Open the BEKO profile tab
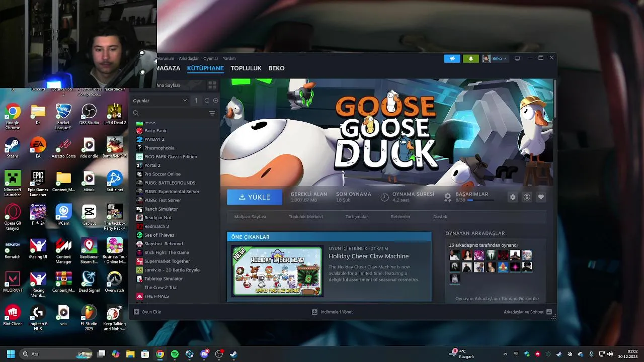 (276, 68)
